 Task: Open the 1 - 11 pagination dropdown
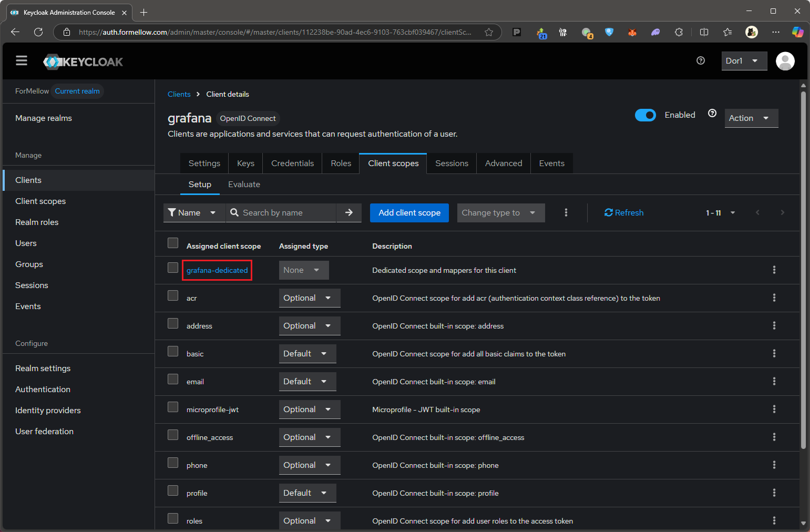click(x=720, y=213)
